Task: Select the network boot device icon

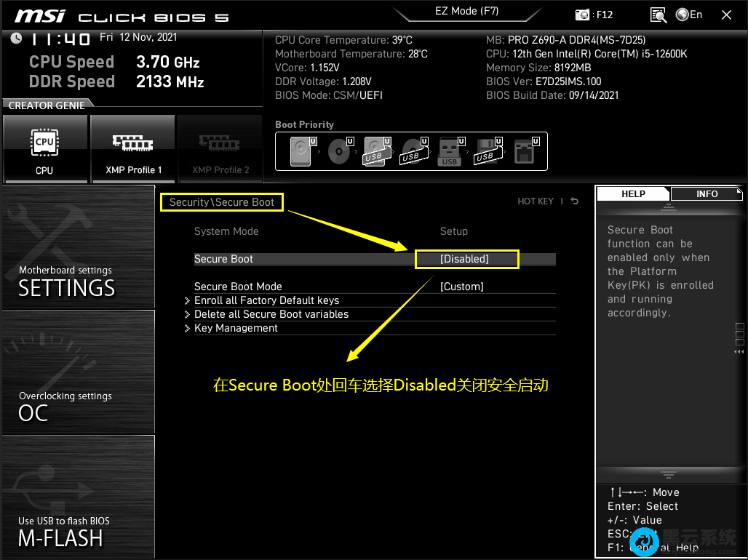Action: click(x=525, y=151)
